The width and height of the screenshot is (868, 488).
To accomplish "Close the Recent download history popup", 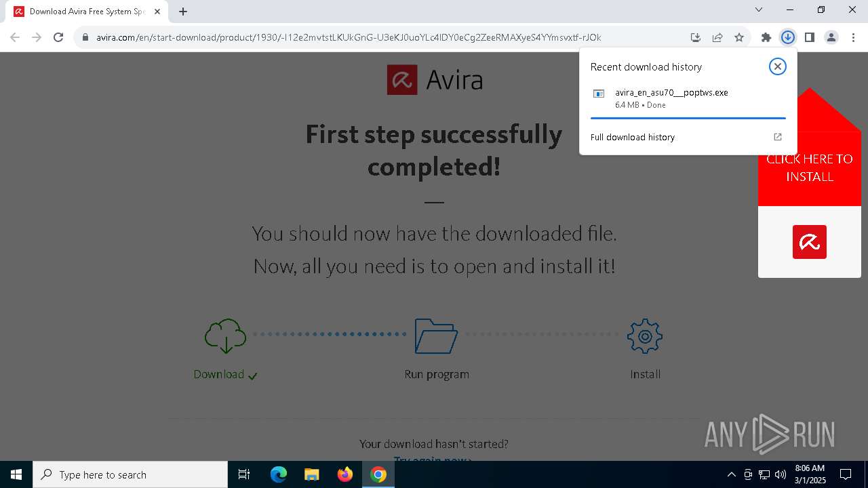I will (778, 66).
